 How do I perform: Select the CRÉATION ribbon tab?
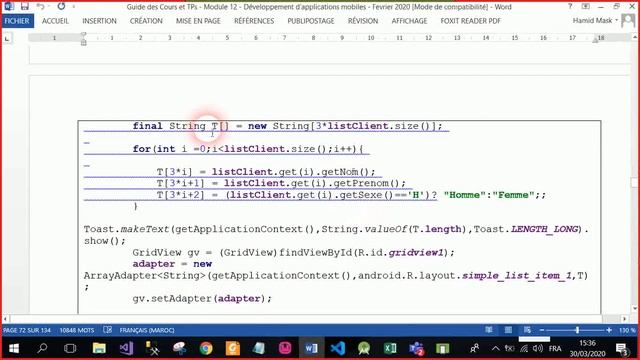coord(146,21)
